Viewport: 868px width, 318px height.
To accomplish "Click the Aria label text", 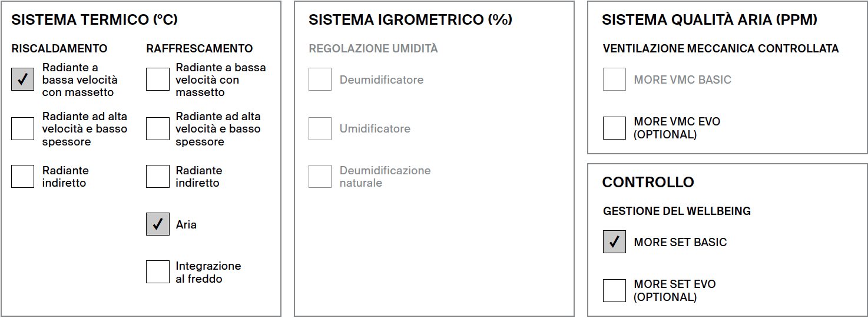I will pyautogui.click(x=186, y=224).
